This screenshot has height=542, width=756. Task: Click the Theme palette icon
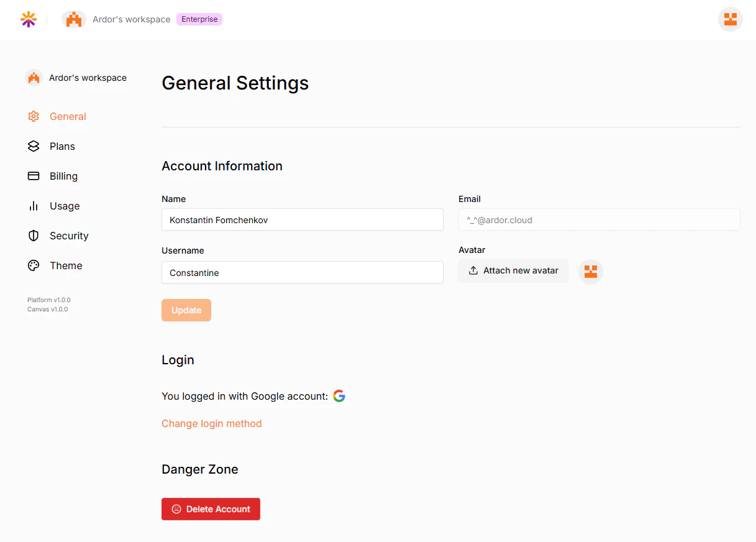pos(34,265)
